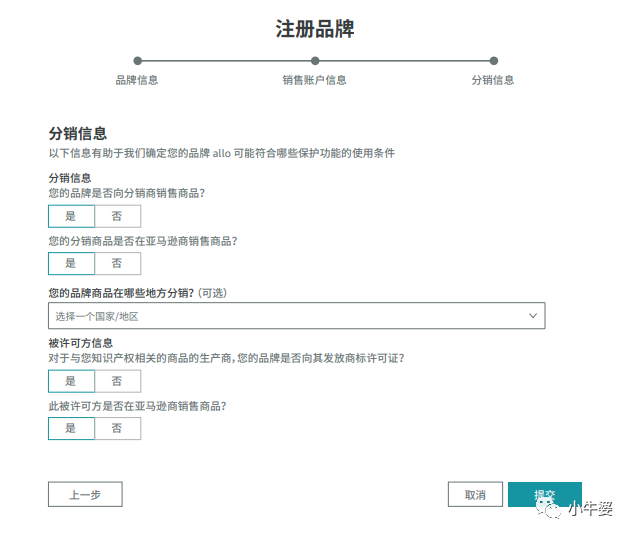Go to the 销售账户信息 step
Image resolution: width=633 pixels, height=537 pixels.
(x=314, y=80)
